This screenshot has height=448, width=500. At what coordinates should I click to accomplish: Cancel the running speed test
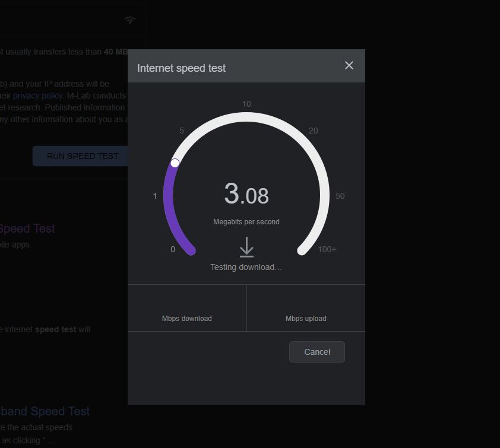pyautogui.click(x=317, y=351)
